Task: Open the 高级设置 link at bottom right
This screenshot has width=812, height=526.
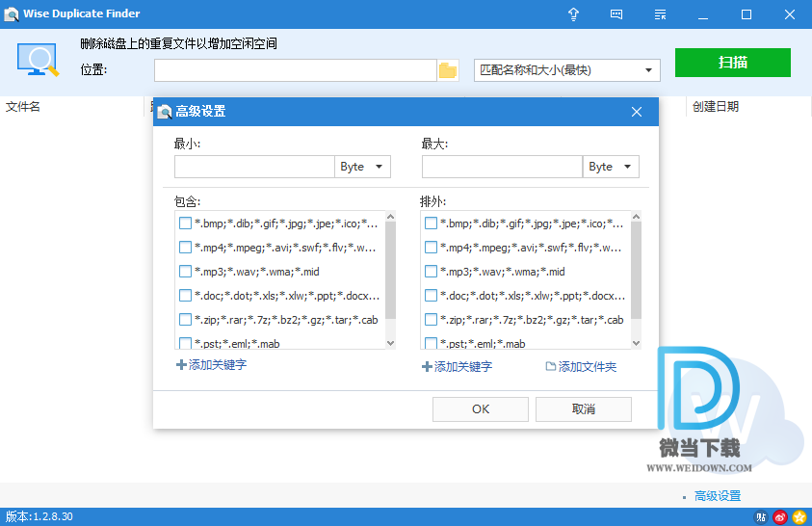Action: point(718,496)
